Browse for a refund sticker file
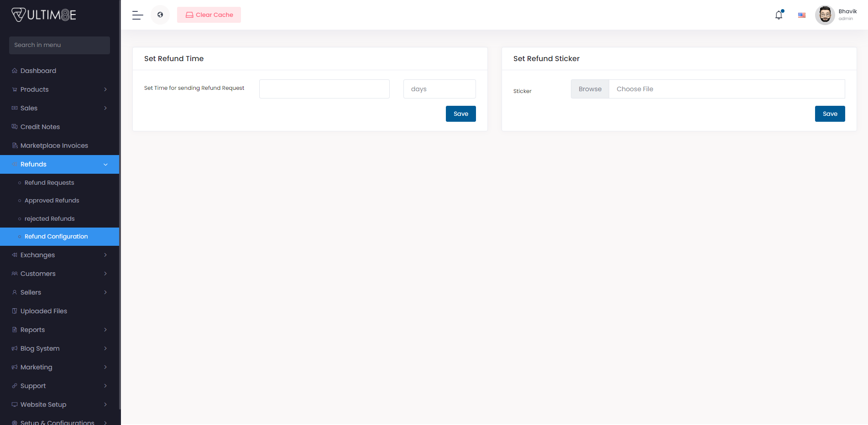Image resolution: width=868 pixels, height=425 pixels. click(x=590, y=89)
